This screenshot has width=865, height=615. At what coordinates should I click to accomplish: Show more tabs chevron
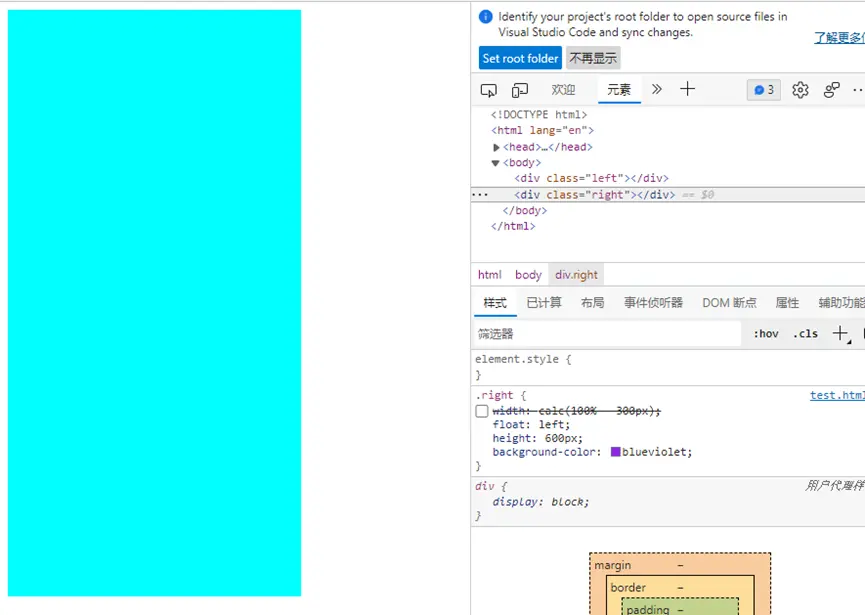point(656,89)
